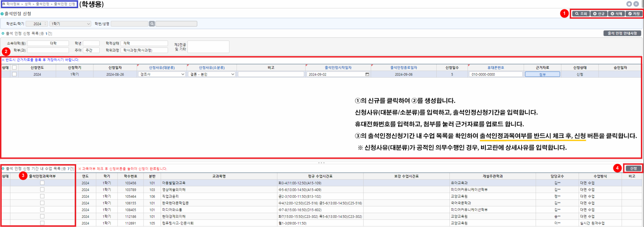Click the 휴대폰번호 phone number input field
Screen dimensions: 644x227
click(495, 75)
